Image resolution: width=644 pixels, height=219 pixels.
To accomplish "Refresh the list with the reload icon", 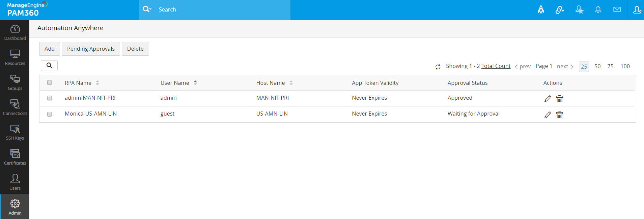I will (438, 67).
